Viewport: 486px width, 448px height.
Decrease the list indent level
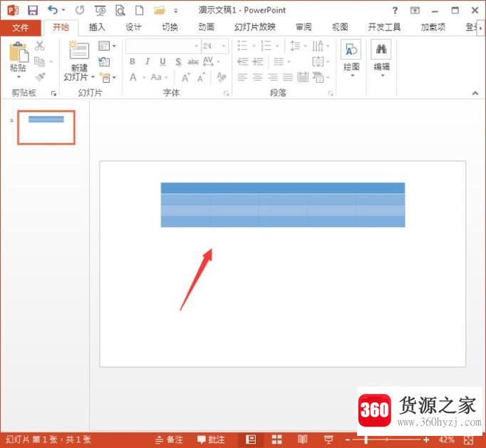coord(243,62)
